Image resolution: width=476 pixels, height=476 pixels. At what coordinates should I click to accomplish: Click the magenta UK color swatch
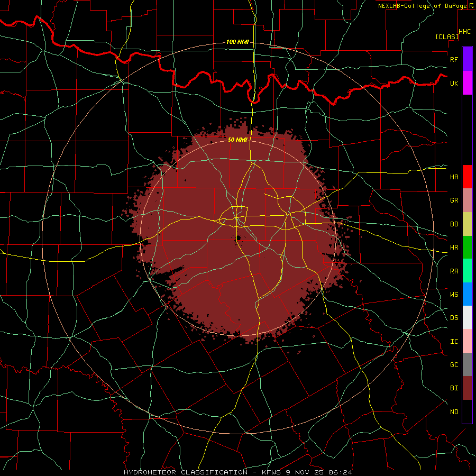467,83
